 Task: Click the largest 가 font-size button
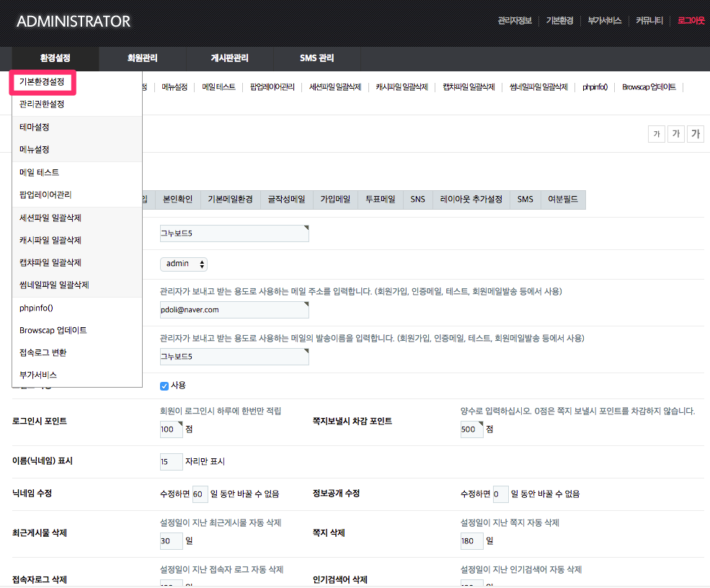pos(695,134)
